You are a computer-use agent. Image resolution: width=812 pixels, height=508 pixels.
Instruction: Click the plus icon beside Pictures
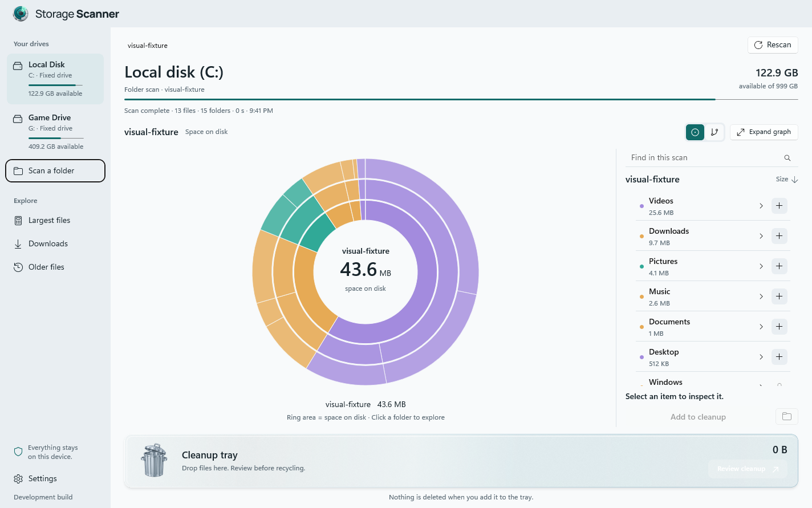[779, 266]
